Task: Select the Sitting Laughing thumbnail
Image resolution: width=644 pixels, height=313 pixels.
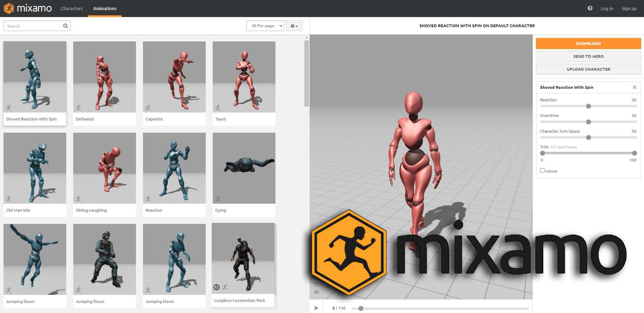Action: [105, 168]
